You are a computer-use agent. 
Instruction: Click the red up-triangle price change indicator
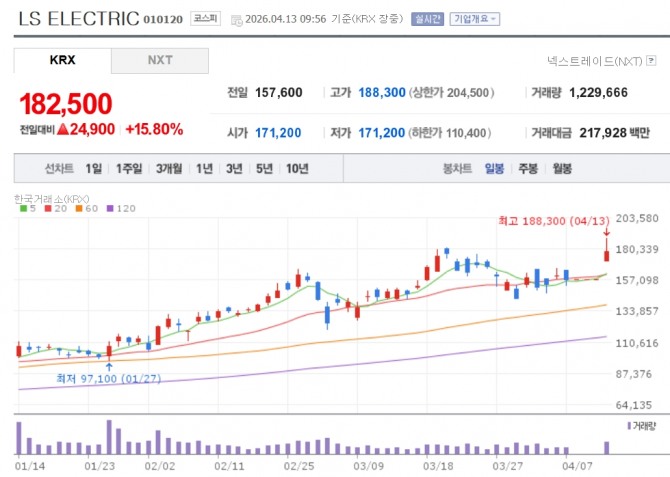pos(63,129)
